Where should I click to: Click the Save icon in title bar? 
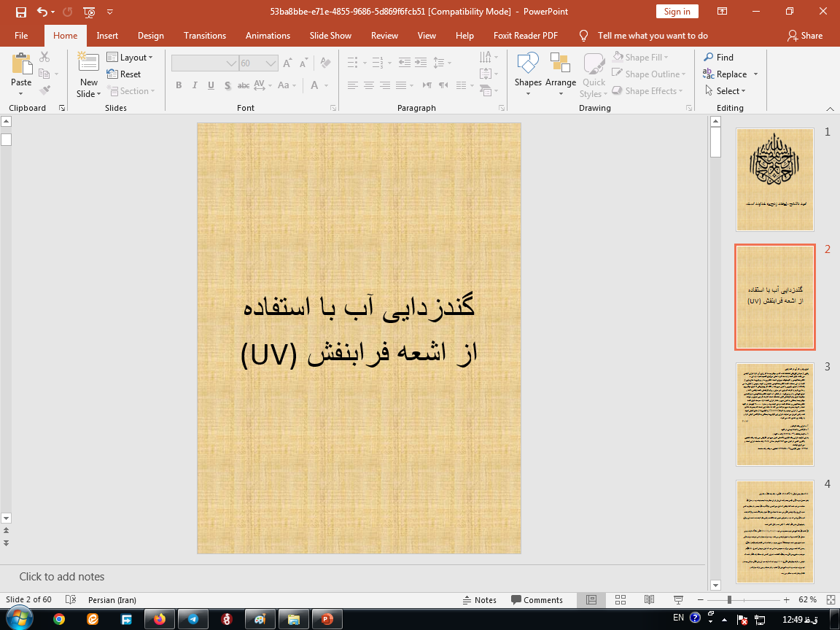coord(20,12)
